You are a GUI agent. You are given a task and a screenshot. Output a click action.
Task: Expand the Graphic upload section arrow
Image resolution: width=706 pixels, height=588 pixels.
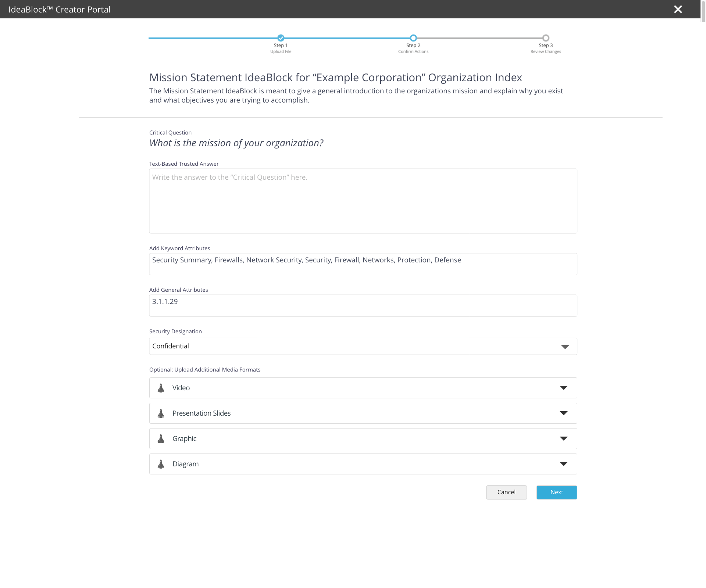[x=564, y=438]
